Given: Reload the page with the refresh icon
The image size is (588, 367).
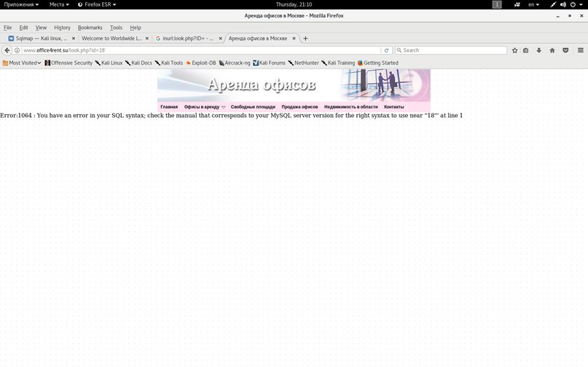Looking at the screenshot, I should tap(387, 50).
